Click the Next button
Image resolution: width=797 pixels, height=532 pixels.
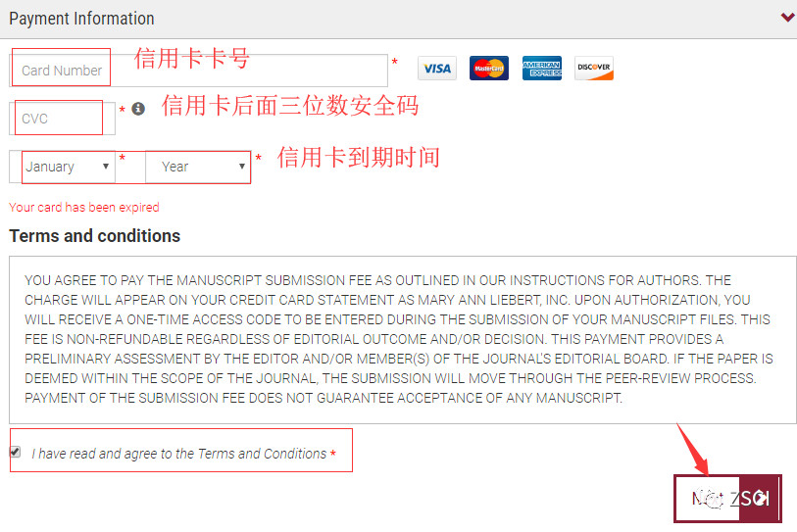coord(727,499)
